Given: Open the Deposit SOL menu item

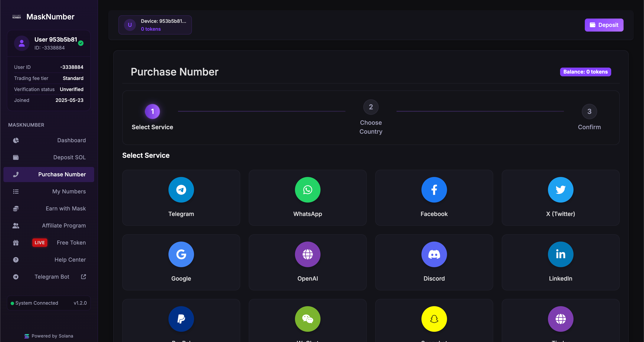Looking at the screenshot, I should click(x=49, y=157).
